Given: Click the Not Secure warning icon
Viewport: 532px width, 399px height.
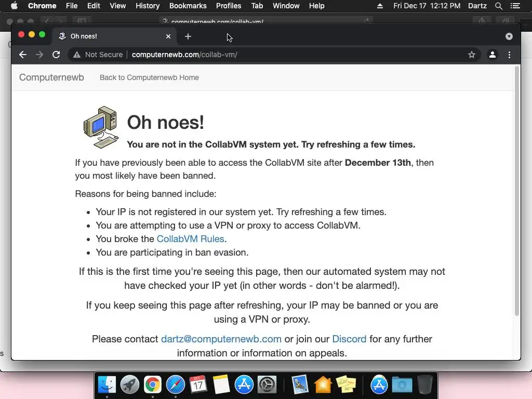Looking at the screenshot, I should 77,55.
